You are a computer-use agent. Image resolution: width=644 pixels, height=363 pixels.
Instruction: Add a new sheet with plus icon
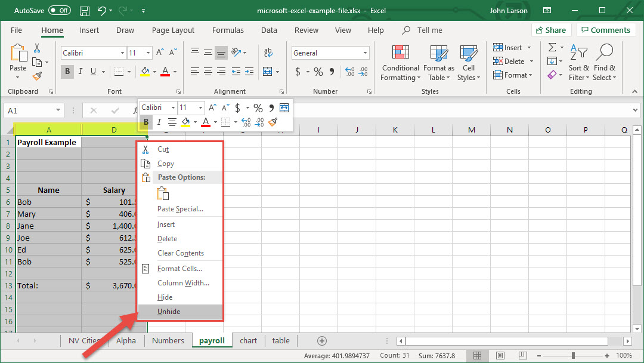pos(322,340)
